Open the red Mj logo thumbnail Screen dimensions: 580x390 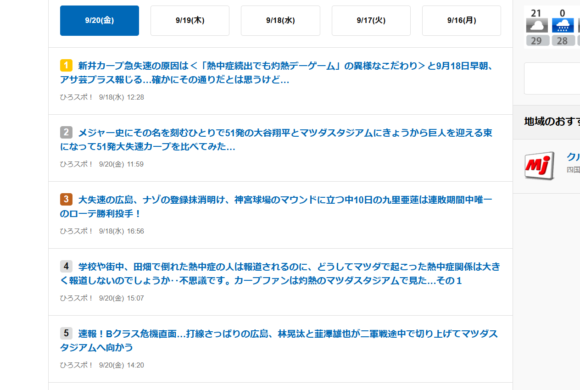click(x=539, y=166)
